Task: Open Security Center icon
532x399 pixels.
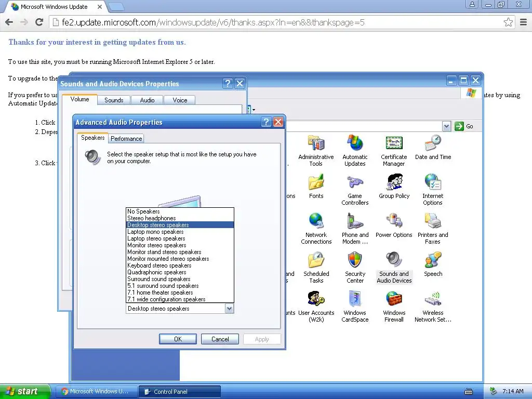Action: pos(355,268)
